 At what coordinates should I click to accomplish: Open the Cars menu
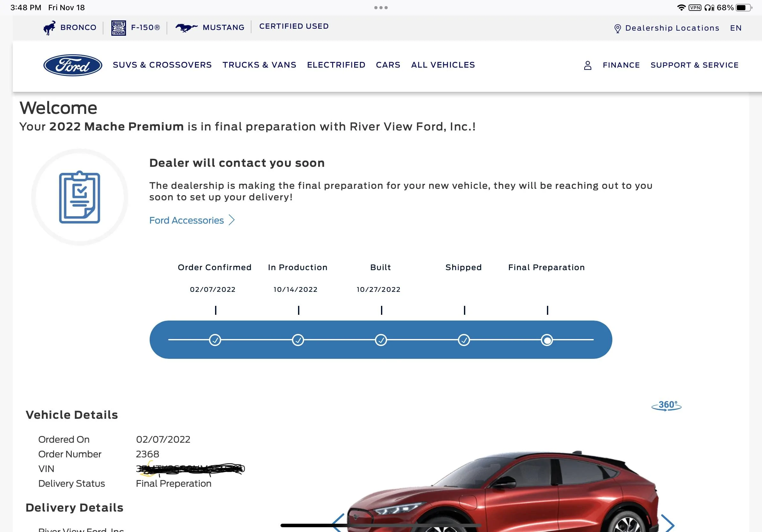388,65
